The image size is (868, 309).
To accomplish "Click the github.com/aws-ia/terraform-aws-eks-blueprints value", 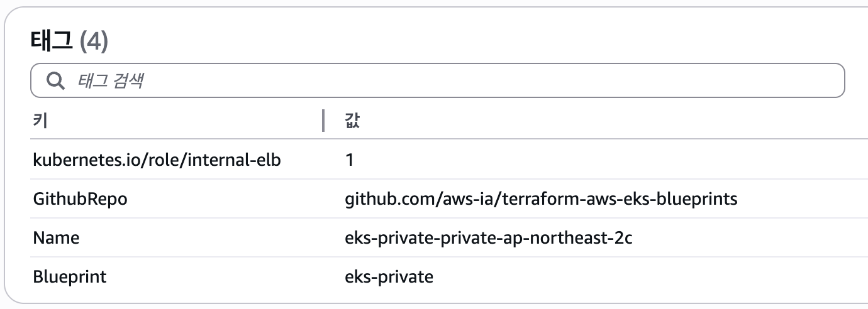I will 541,199.
